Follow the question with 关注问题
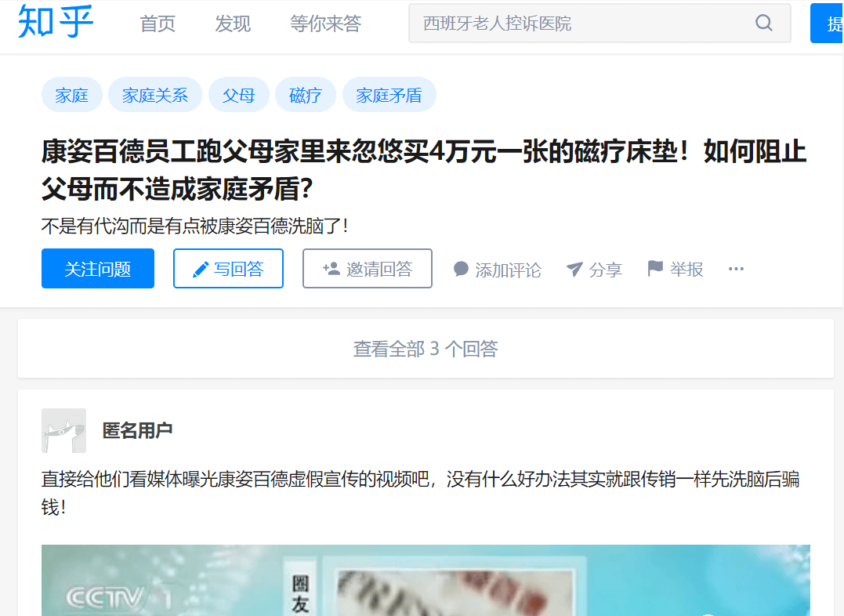Screen dimensions: 844x616 [98, 268]
